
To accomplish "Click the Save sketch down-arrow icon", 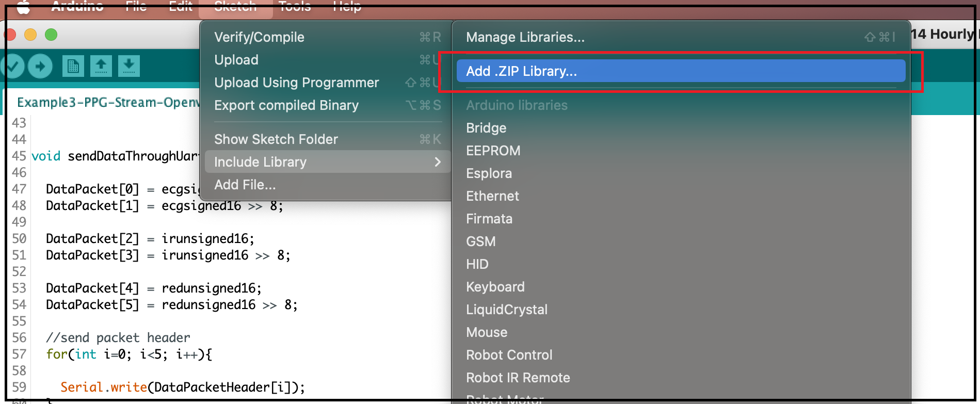I will (129, 66).
